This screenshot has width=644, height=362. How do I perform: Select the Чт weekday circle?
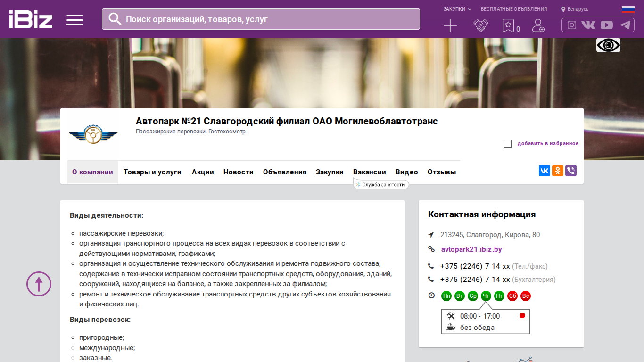486,296
